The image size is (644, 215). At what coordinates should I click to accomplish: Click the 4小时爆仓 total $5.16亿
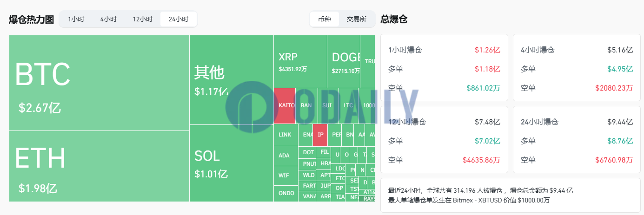620,50
